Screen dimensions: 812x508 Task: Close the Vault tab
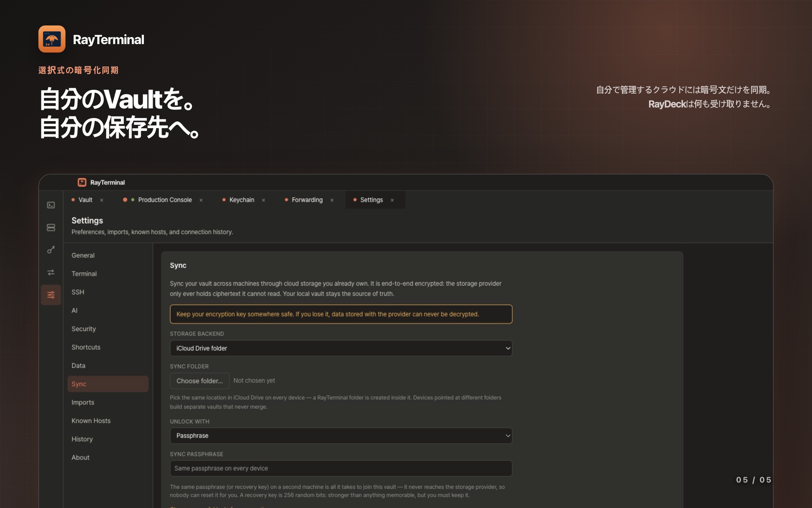(x=101, y=200)
